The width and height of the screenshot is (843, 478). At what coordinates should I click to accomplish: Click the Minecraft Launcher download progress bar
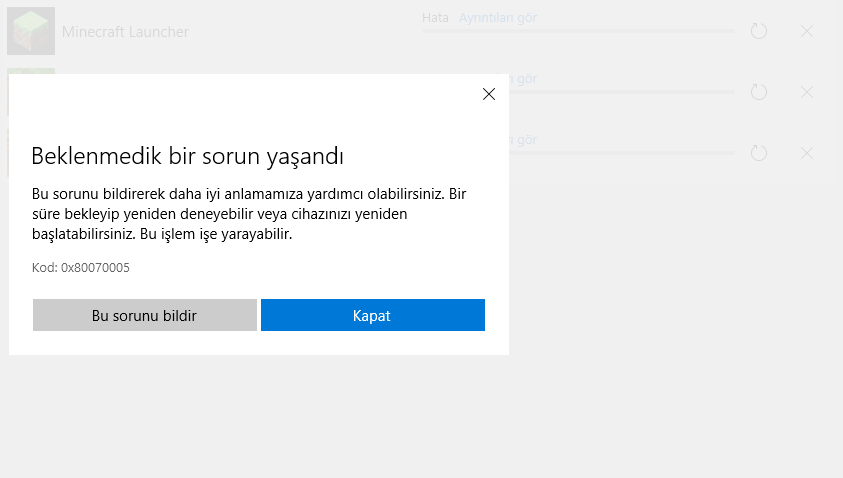click(x=578, y=31)
